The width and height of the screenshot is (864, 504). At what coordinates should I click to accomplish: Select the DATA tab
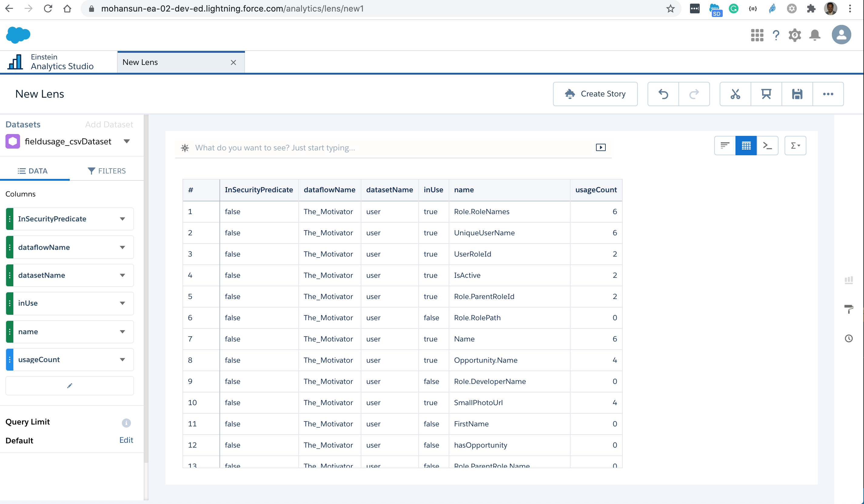click(x=33, y=171)
